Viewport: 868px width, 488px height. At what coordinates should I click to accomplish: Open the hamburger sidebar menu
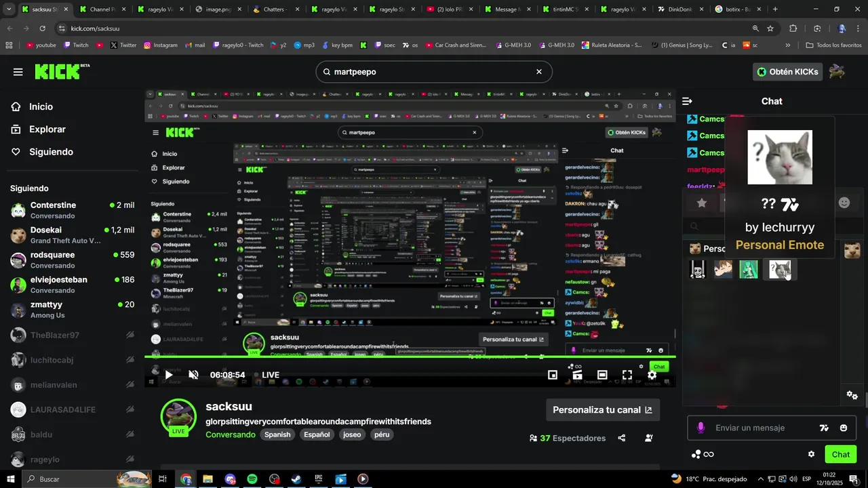point(18,72)
